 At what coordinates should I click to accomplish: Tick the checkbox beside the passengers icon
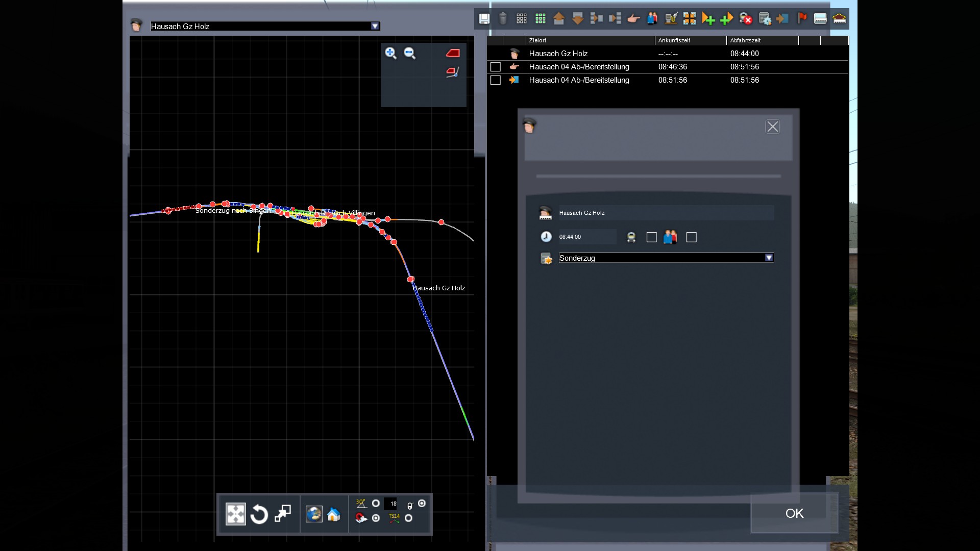[691, 237]
